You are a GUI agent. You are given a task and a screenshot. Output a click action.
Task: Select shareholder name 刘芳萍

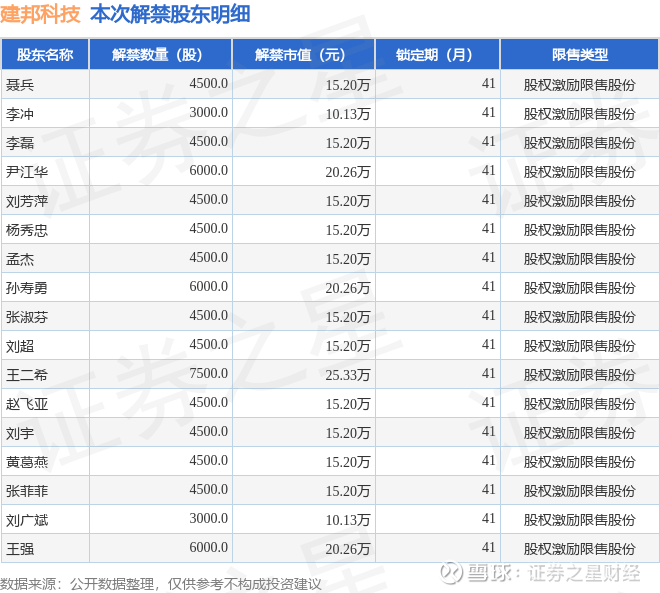click(x=27, y=201)
